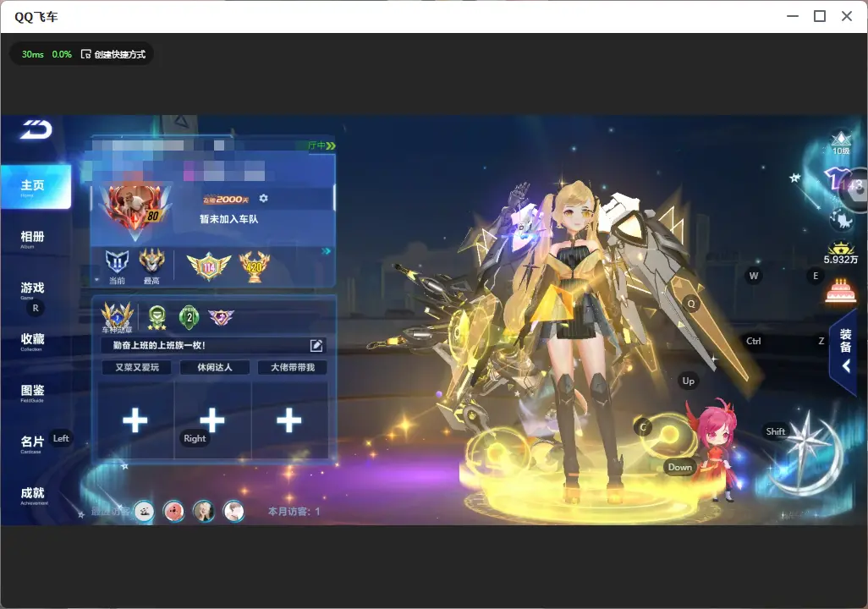The width and height of the screenshot is (868, 609).
Task: Open second recent visitor pink avatar
Action: click(x=173, y=511)
